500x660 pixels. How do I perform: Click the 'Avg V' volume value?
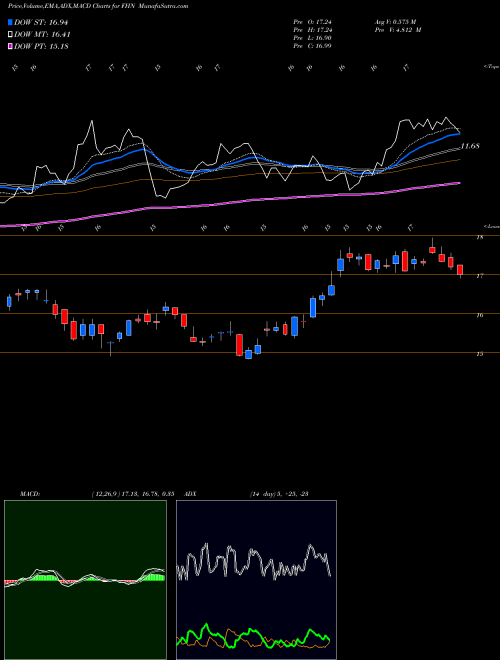click(395, 22)
